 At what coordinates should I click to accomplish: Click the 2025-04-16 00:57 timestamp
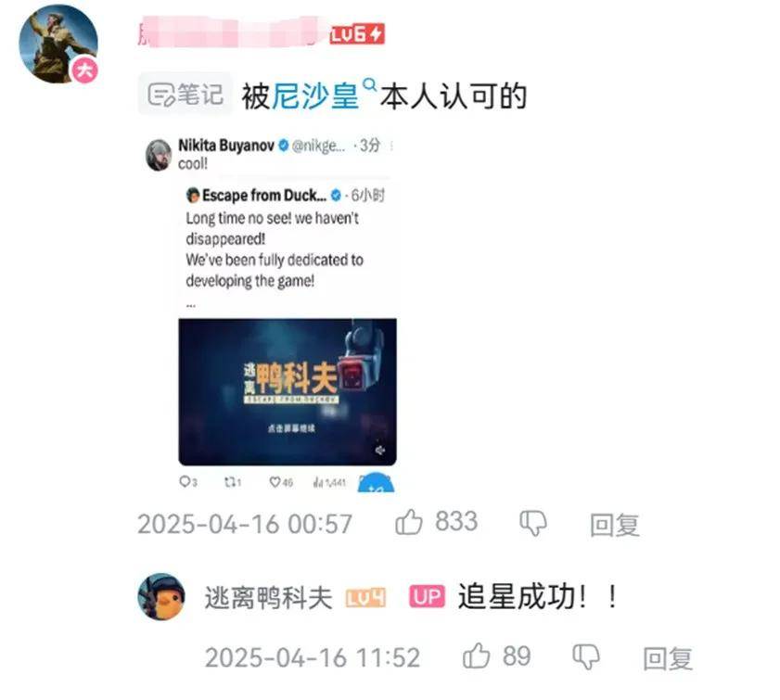click(x=245, y=524)
